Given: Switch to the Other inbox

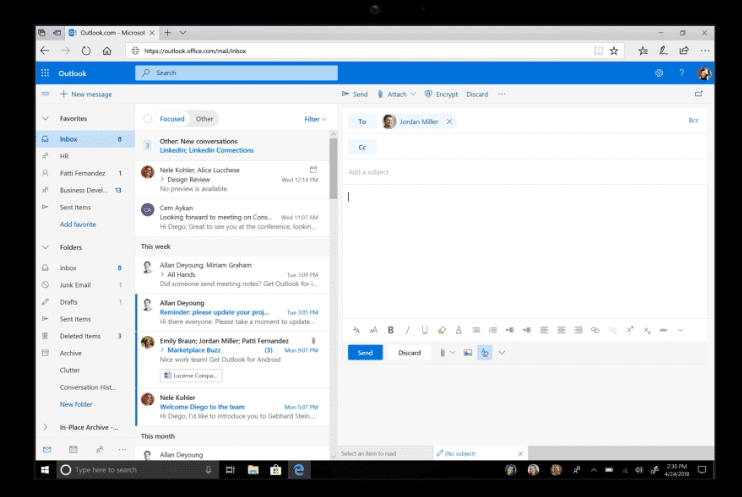Looking at the screenshot, I should pos(204,119).
